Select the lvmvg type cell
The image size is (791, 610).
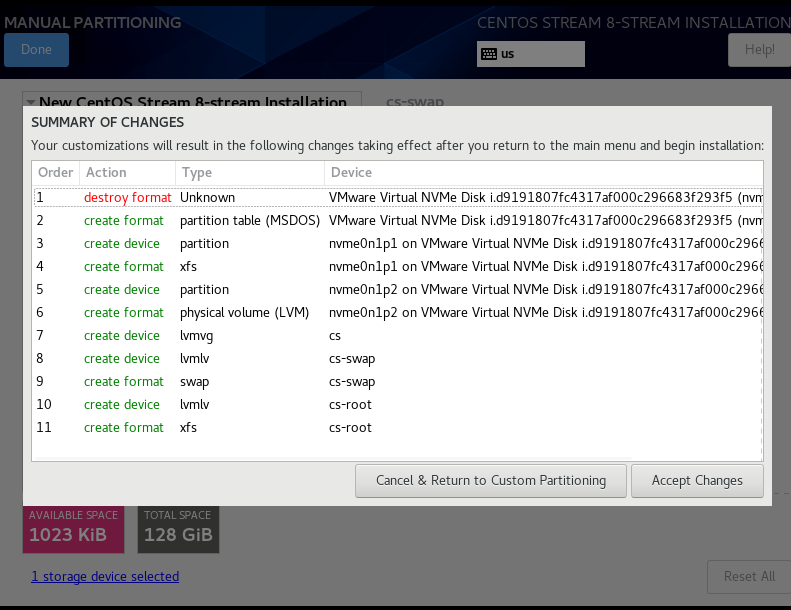click(196, 336)
